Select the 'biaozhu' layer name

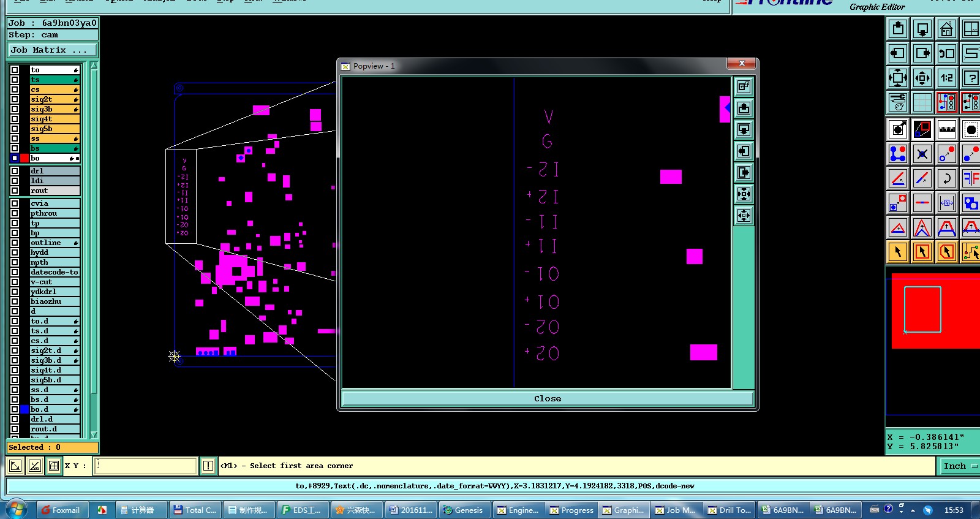click(55, 301)
